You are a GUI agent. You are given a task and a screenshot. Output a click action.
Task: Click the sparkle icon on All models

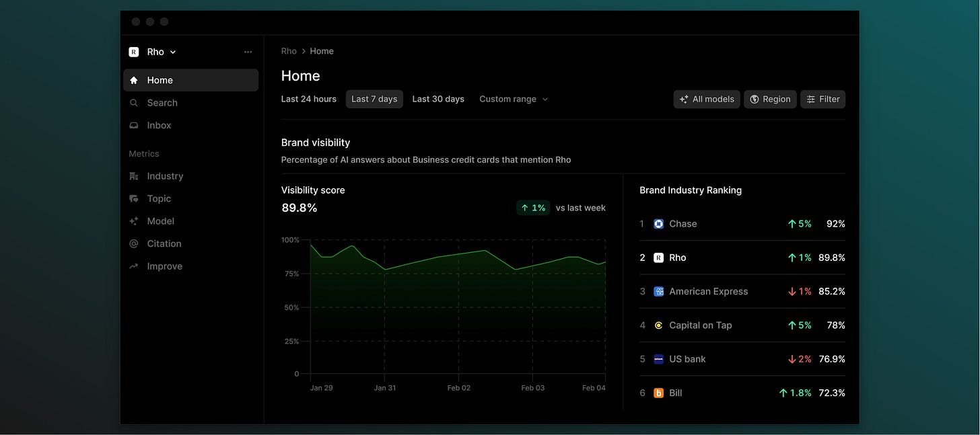pos(684,99)
